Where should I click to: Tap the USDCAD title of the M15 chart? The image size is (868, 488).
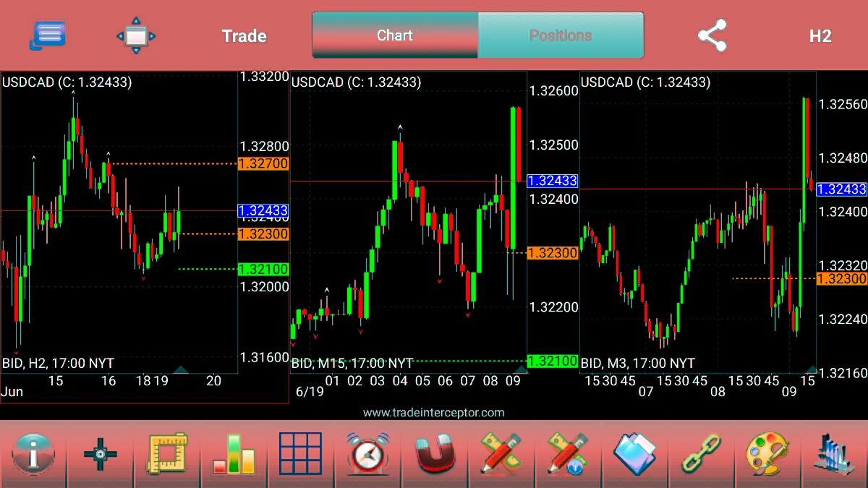(x=356, y=82)
